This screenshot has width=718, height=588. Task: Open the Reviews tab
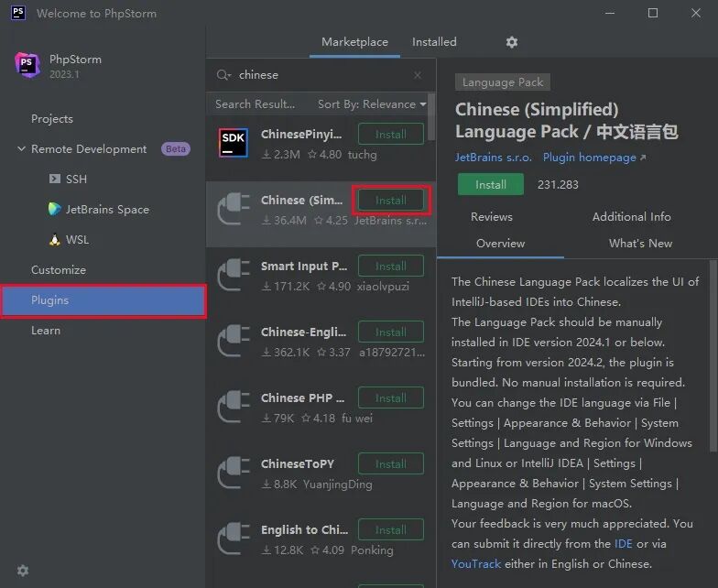tap(491, 216)
